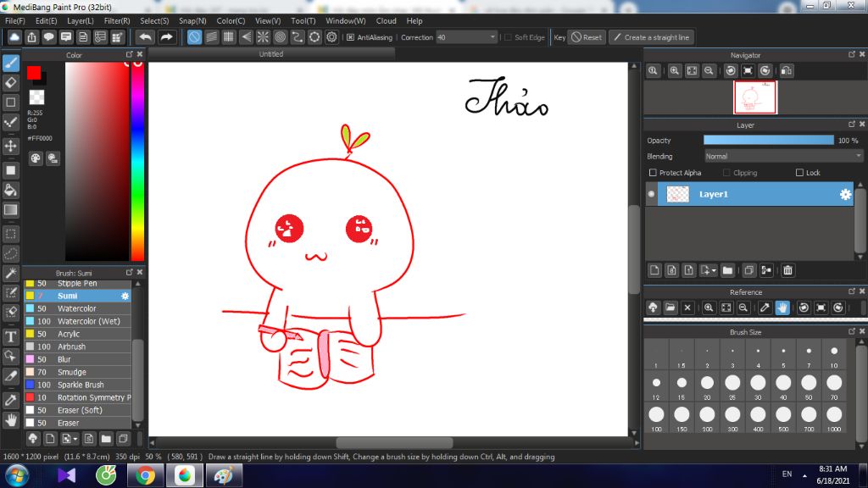Select the Move tool
The height and width of the screenshot is (488, 868).
pos(11,146)
